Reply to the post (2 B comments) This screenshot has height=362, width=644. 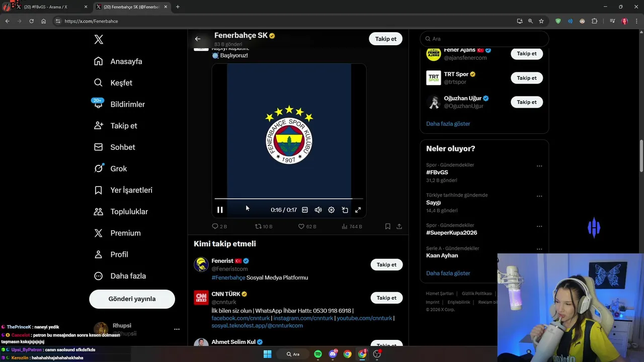point(219,227)
